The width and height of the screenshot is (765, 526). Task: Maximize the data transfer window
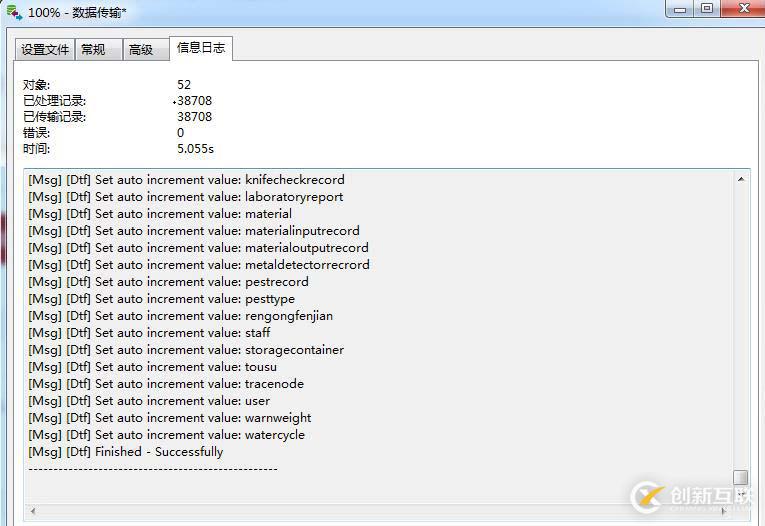point(708,8)
